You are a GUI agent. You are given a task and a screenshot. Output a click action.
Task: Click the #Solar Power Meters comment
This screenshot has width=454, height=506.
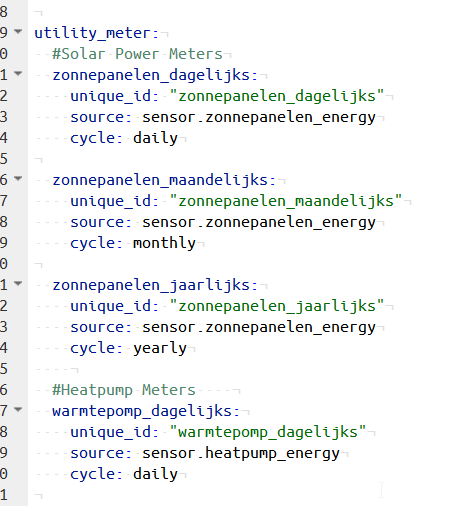[137, 54]
